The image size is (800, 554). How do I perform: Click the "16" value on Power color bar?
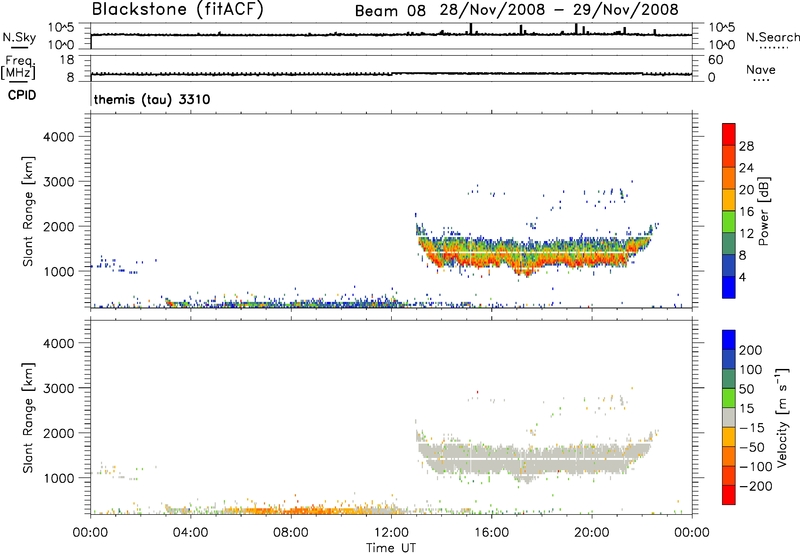746,211
